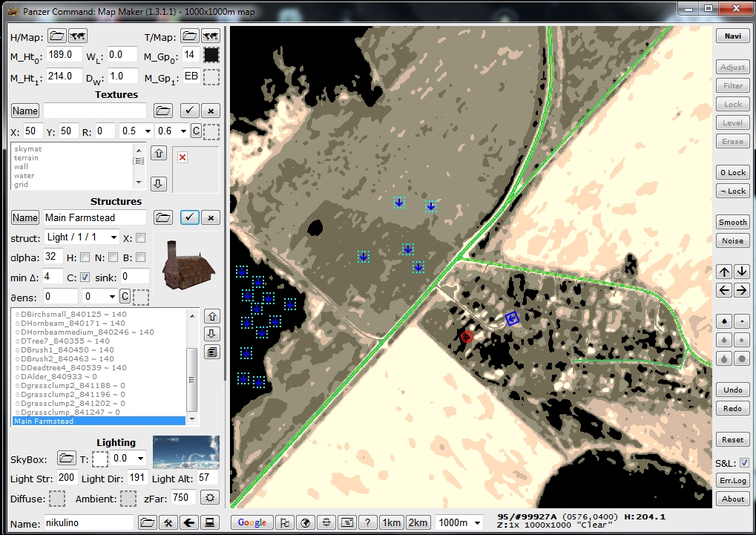
Task: Click the Noise button
Action: click(732, 240)
